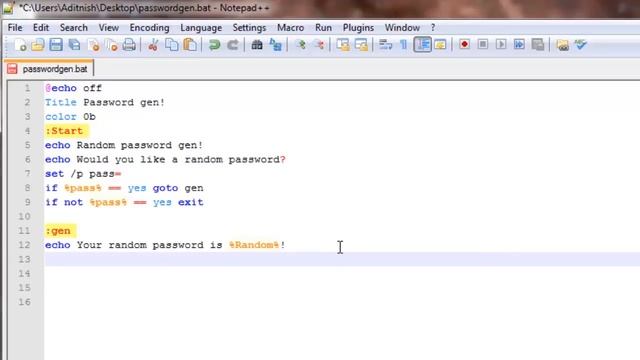Create a new document with New icon

(20, 45)
